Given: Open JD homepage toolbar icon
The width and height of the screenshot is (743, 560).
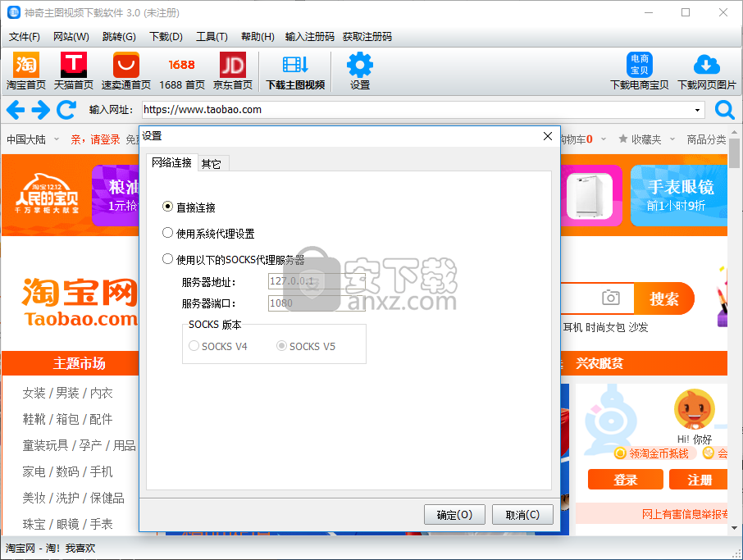Looking at the screenshot, I should click(233, 71).
